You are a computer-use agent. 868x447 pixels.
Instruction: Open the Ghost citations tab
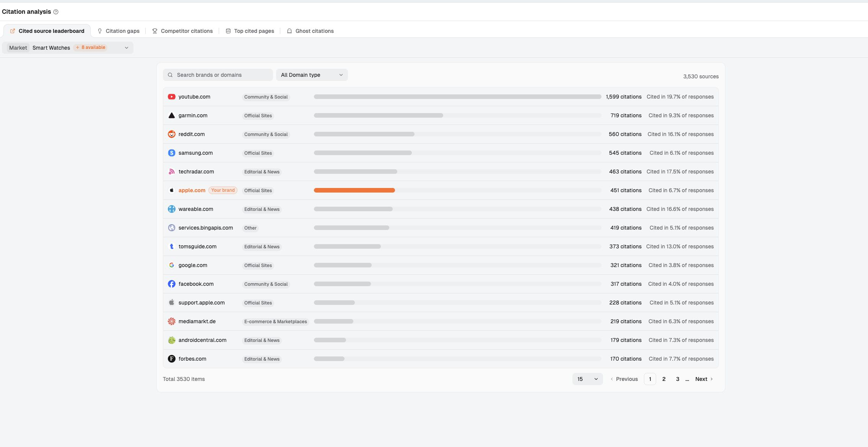click(310, 31)
